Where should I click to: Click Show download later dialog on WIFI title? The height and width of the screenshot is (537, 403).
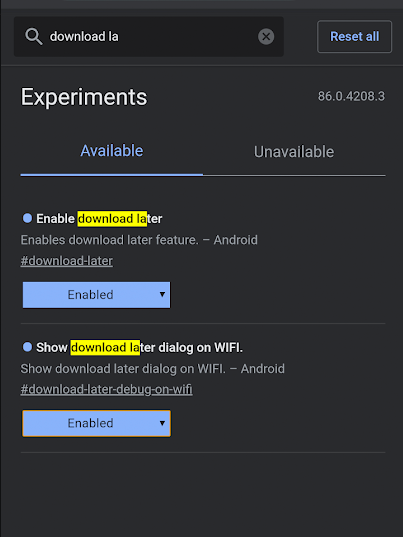point(139,347)
